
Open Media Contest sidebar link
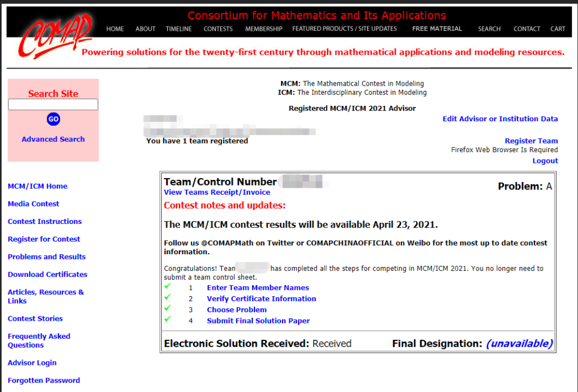pyautogui.click(x=34, y=204)
